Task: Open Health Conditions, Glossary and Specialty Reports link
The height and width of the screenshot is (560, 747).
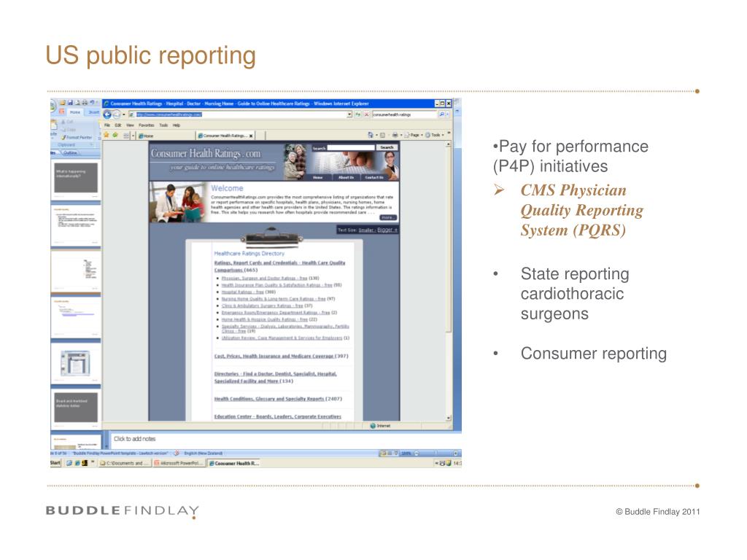Action: (x=268, y=399)
